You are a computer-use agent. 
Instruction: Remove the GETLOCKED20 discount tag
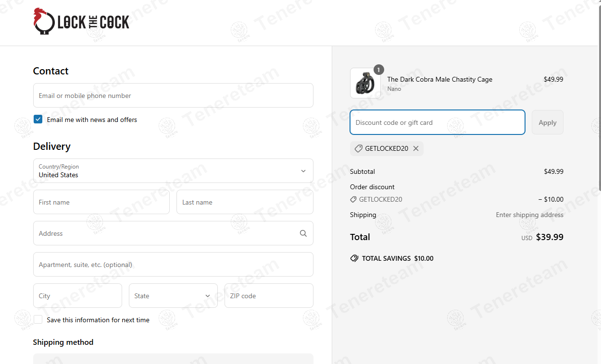click(x=416, y=148)
